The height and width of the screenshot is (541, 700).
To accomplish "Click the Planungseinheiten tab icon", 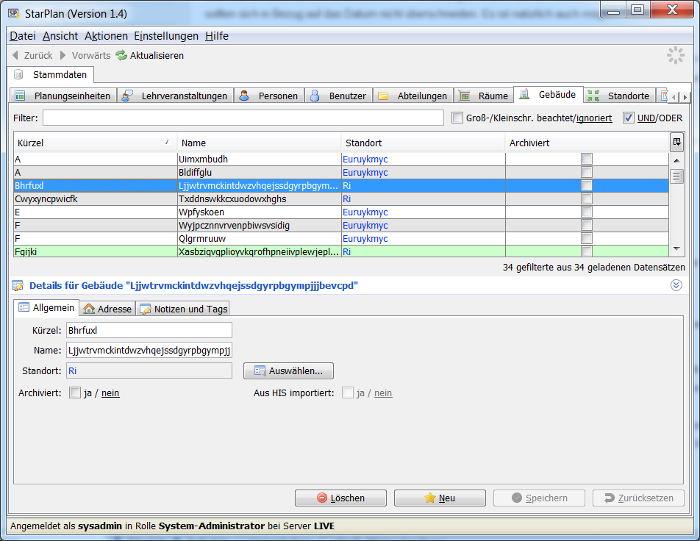I will tap(20, 96).
